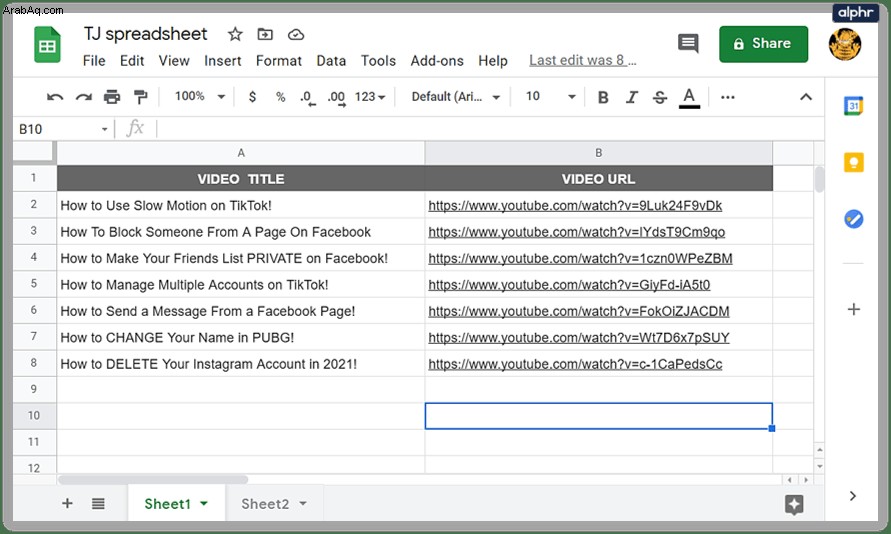Image resolution: width=891 pixels, height=534 pixels.
Task: Open the Sheet1 tab options arrow
Action: point(204,503)
